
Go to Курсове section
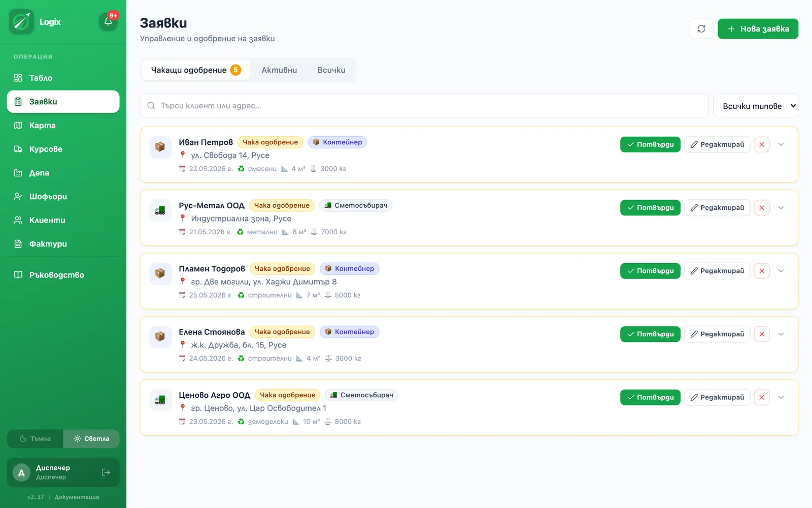pyautogui.click(x=63, y=149)
